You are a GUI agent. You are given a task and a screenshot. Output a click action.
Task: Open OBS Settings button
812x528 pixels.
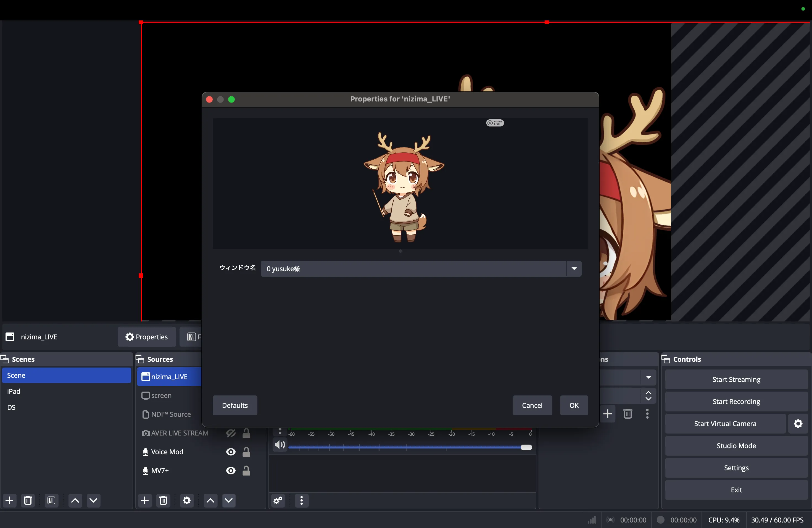(x=736, y=468)
